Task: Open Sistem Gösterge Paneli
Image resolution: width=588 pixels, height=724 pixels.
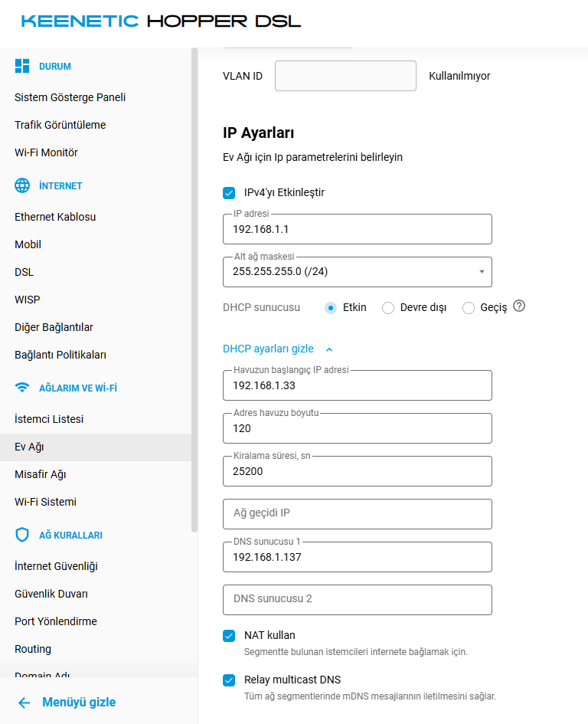Action: click(x=70, y=97)
